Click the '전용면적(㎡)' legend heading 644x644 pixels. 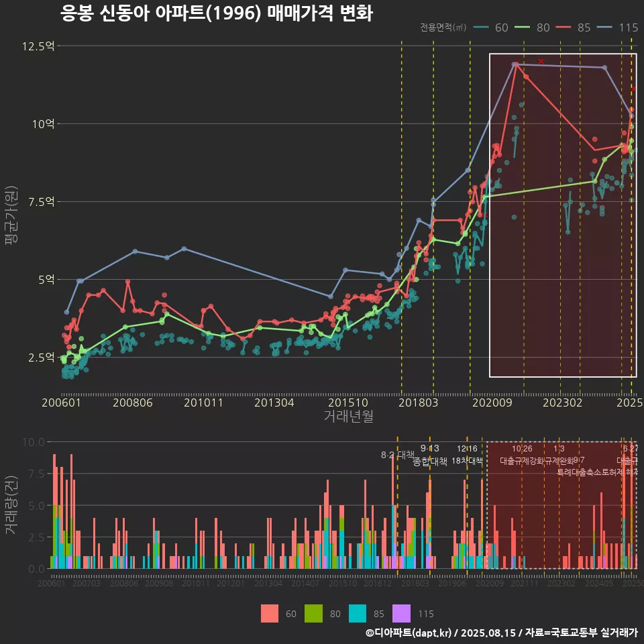[443, 27]
